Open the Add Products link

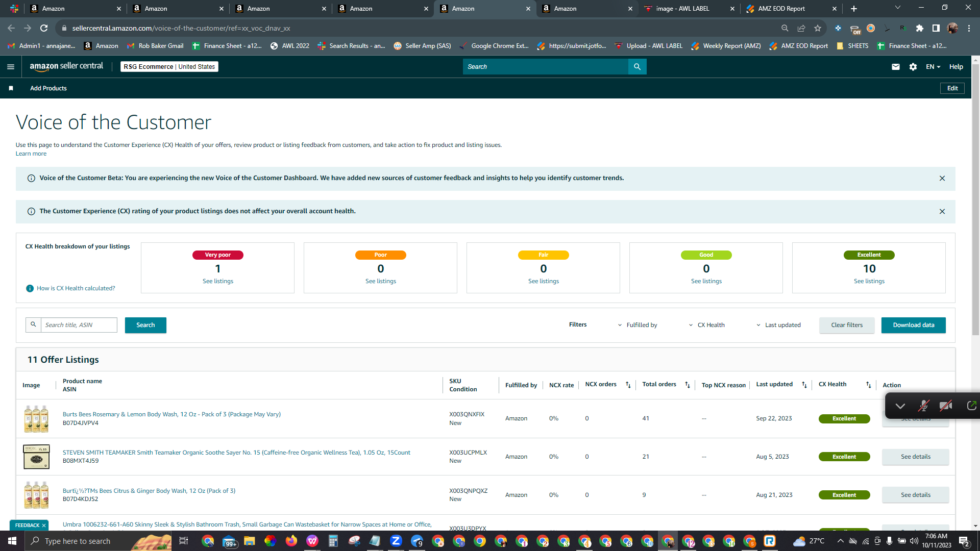[x=48, y=88]
